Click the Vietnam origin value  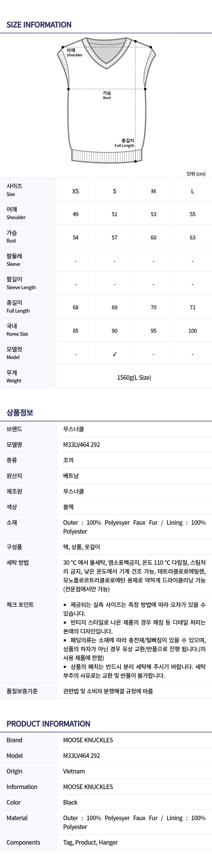pyautogui.click(x=74, y=771)
